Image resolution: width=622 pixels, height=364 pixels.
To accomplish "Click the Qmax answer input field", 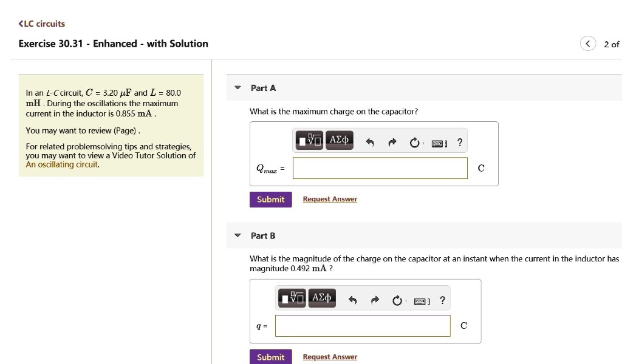I will [380, 168].
